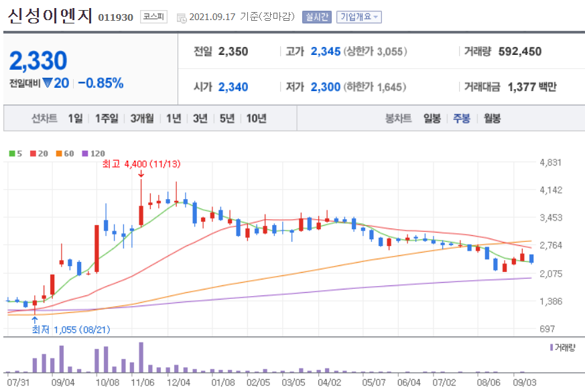Click the 시가 value 2,340
Screen dimensions: 585x392
coord(233,86)
